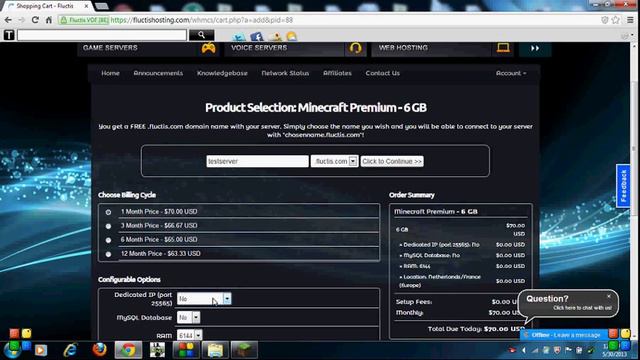Reload the current page
Viewport: 640px width, 360px height.
(35, 20)
